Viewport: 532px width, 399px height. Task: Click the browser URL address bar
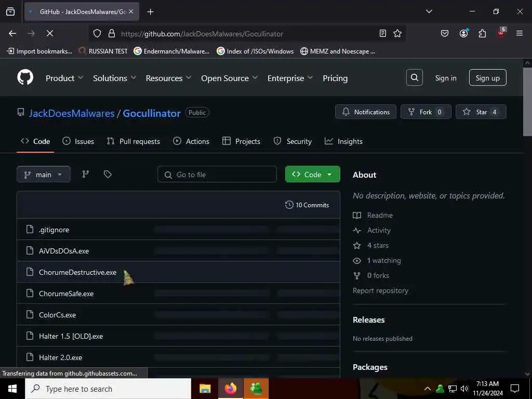(248, 34)
